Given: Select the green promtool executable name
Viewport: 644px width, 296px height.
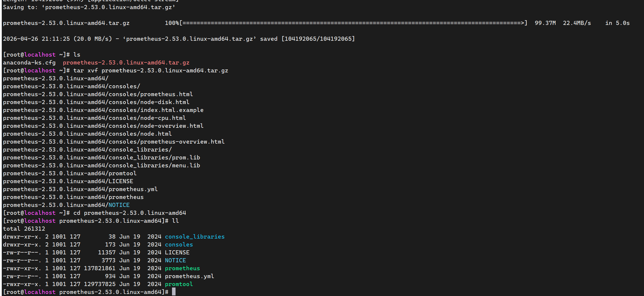Looking at the screenshot, I should point(179,284).
